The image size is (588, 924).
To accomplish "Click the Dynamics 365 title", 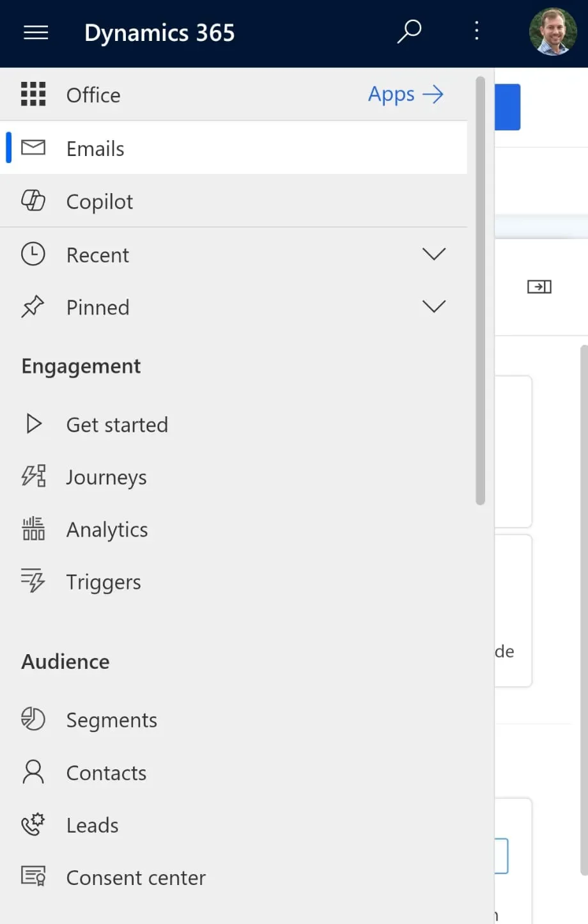I will [x=160, y=32].
